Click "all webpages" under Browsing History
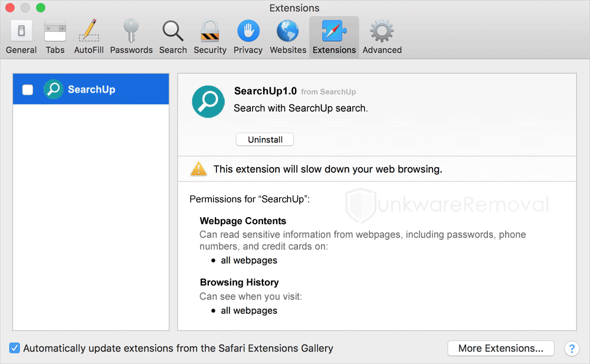 pos(249,310)
